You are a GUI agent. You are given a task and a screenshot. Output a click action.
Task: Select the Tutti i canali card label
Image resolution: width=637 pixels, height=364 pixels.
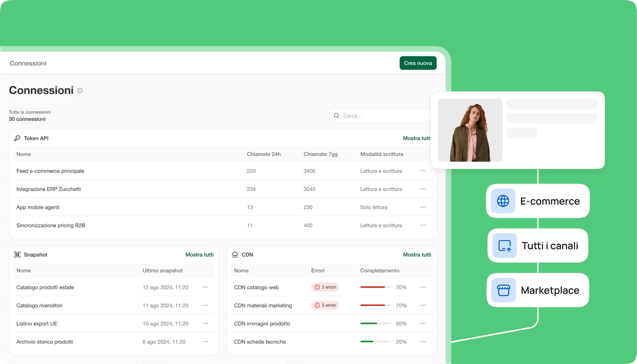pyautogui.click(x=550, y=246)
